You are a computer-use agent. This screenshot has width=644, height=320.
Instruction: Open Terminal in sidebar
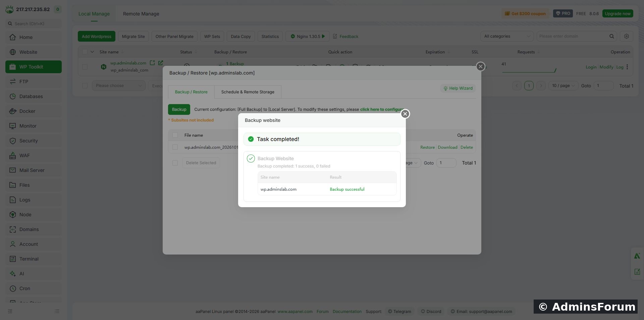34,259
